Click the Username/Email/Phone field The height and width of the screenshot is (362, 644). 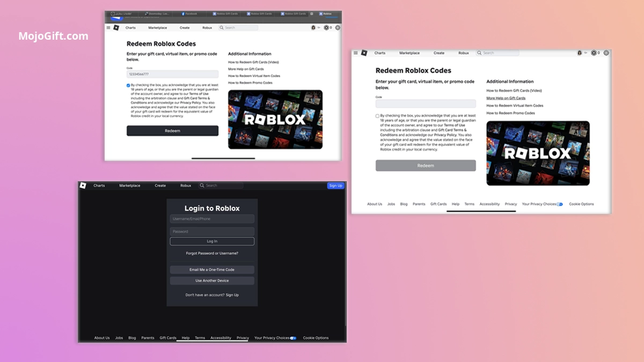click(x=212, y=219)
